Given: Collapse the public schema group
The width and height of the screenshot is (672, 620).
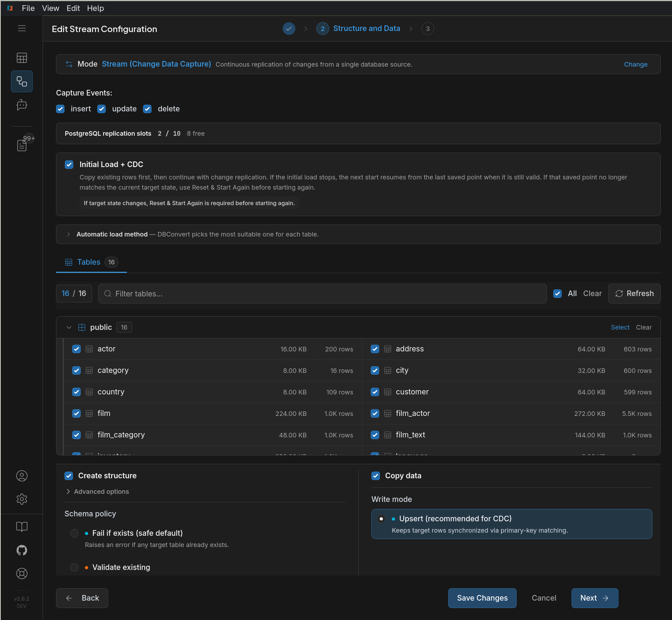Looking at the screenshot, I should [69, 327].
